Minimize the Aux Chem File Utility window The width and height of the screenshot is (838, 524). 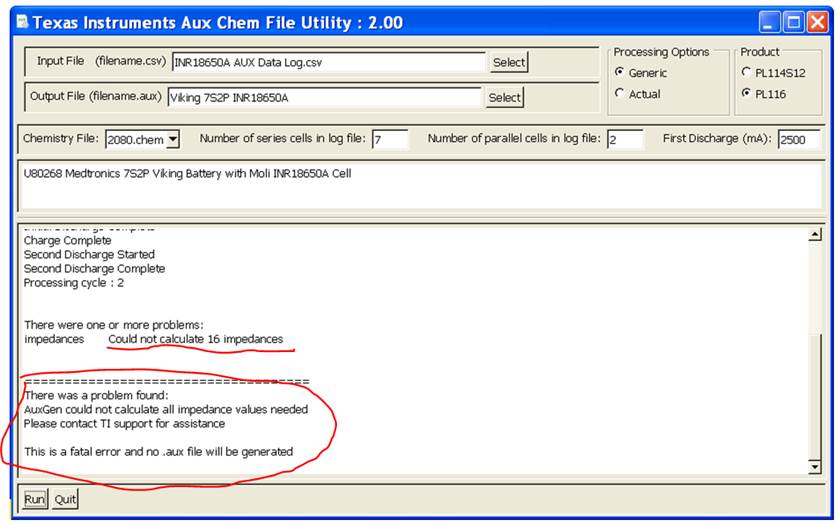pyautogui.click(x=769, y=22)
